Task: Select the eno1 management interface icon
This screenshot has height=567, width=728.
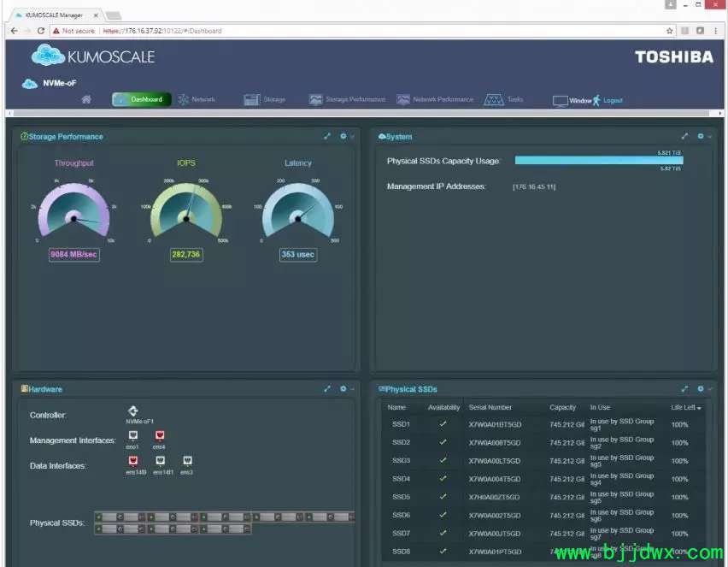Action: pyautogui.click(x=132, y=435)
